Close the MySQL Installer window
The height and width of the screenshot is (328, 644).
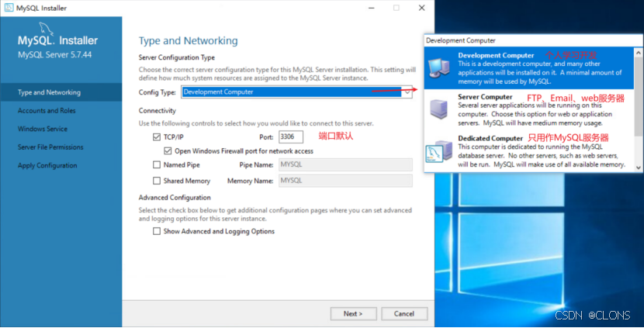[x=421, y=8]
